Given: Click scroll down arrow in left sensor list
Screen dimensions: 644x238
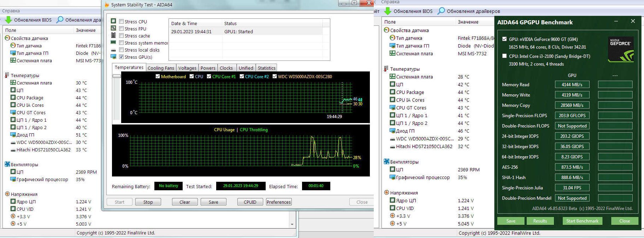Looking at the screenshot, I should [x=292, y=224].
